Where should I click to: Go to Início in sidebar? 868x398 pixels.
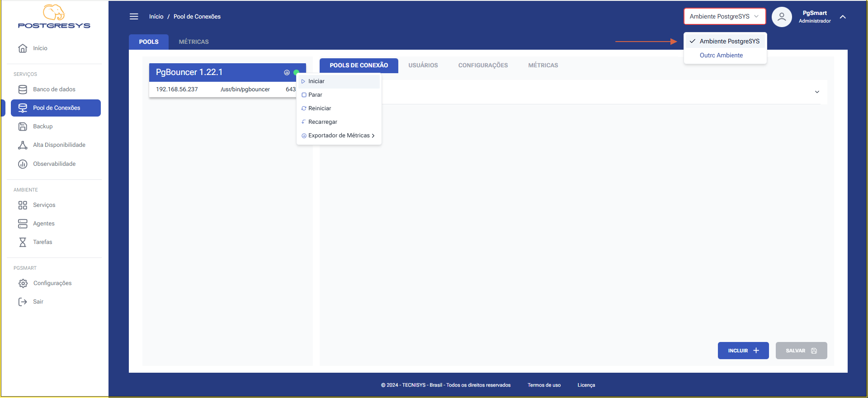(x=56, y=48)
